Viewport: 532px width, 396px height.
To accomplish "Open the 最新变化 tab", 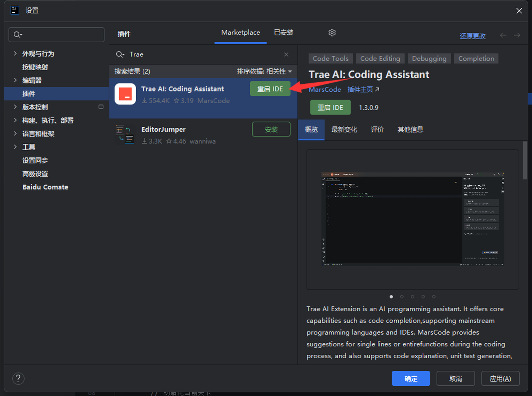I will (x=344, y=129).
